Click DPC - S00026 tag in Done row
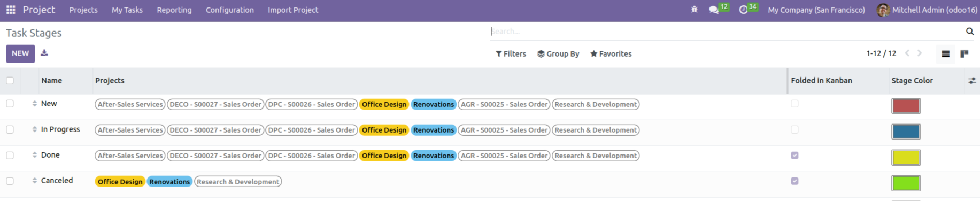Image resolution: width=980 pixels, height=201 pixels. pos(312,156)
